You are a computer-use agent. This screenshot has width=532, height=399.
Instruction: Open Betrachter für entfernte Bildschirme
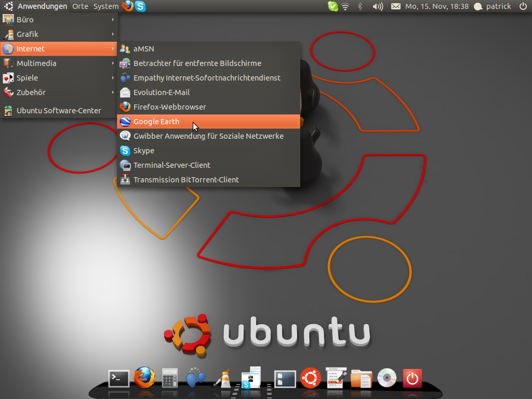209,63
